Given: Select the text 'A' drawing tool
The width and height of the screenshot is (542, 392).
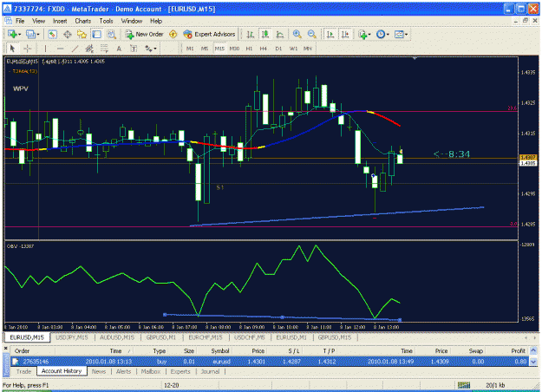Looking at the screenshot, I should coord(119,49).
